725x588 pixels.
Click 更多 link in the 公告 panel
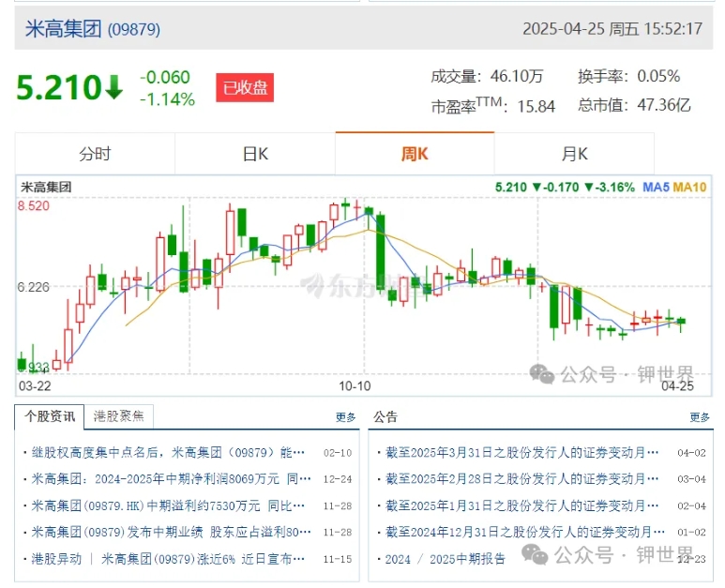pos(699,417)
